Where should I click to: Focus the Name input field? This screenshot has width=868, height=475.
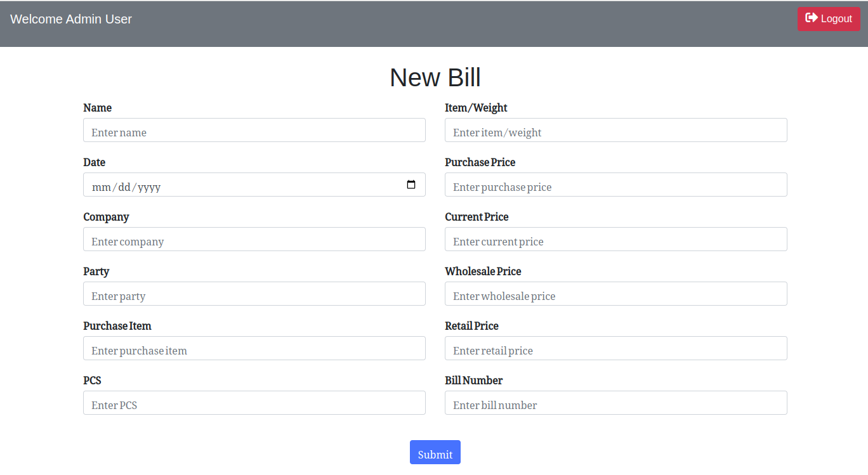pos(254,131)
